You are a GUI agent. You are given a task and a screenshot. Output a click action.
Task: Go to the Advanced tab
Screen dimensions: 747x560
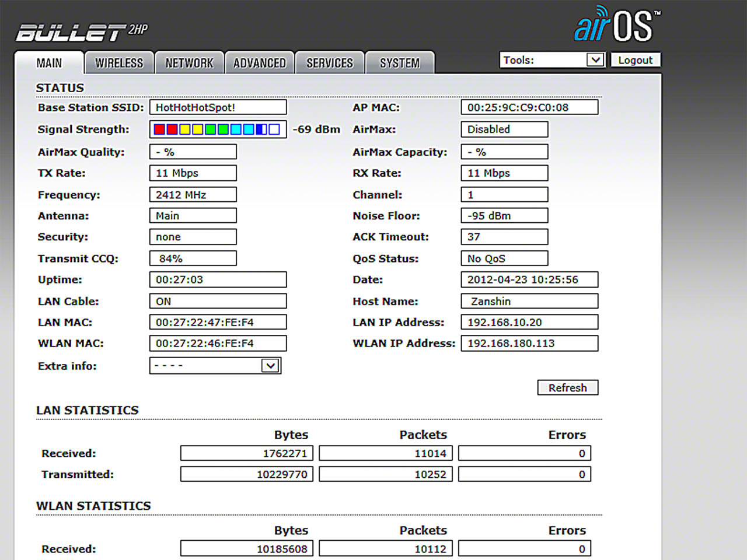pos(260,63)
